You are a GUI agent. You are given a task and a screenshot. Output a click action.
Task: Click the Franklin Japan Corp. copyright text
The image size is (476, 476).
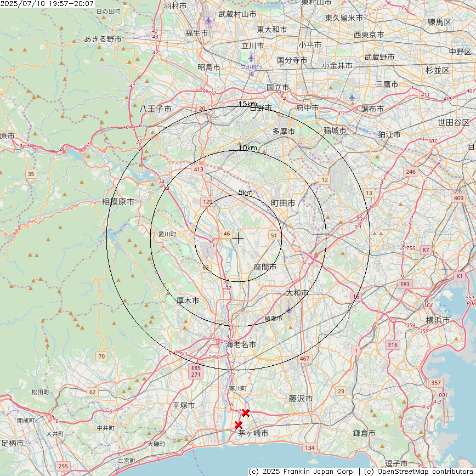[302, 472]
